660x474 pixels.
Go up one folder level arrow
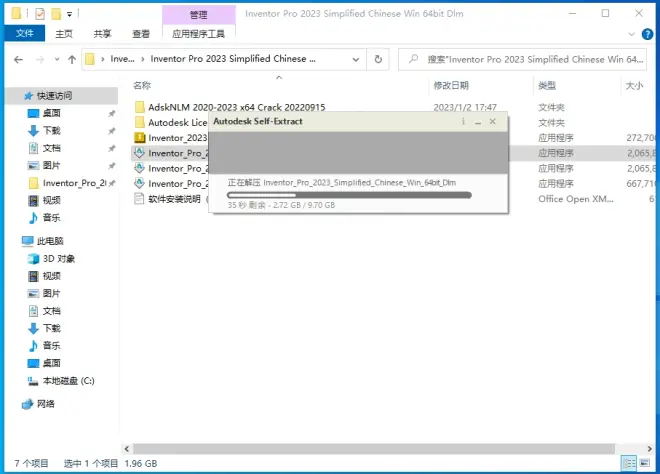72,60
